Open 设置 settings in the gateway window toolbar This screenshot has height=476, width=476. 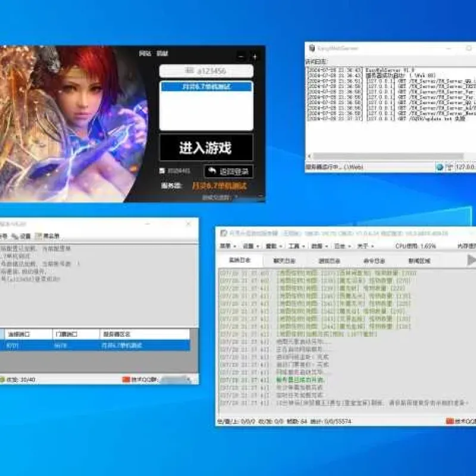click(25, 236)
